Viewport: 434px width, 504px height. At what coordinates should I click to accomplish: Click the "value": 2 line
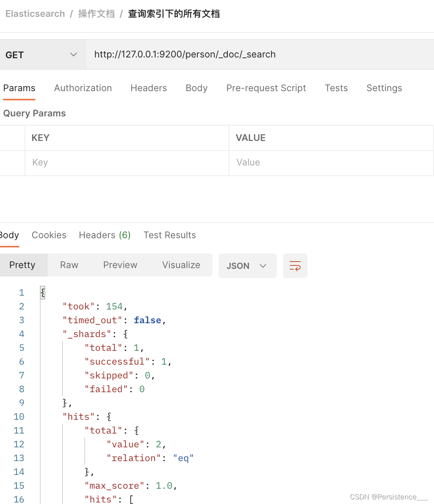click(136, 444)
